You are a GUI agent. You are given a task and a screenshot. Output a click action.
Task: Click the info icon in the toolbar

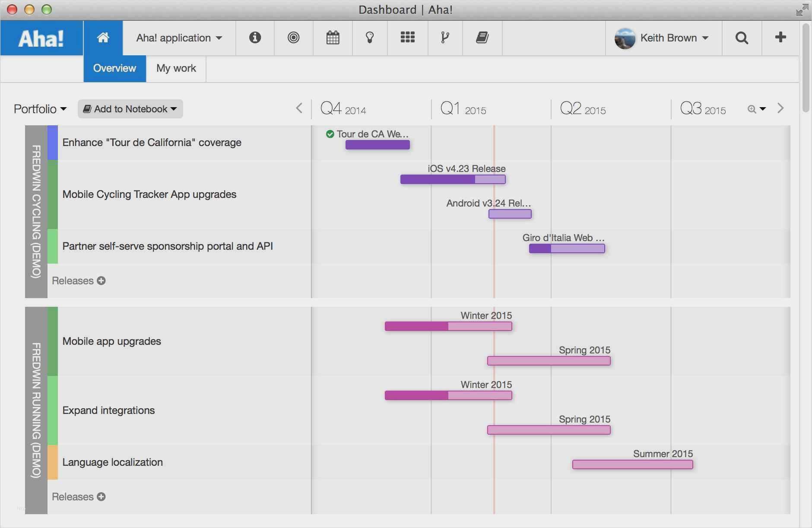(254, 38)
